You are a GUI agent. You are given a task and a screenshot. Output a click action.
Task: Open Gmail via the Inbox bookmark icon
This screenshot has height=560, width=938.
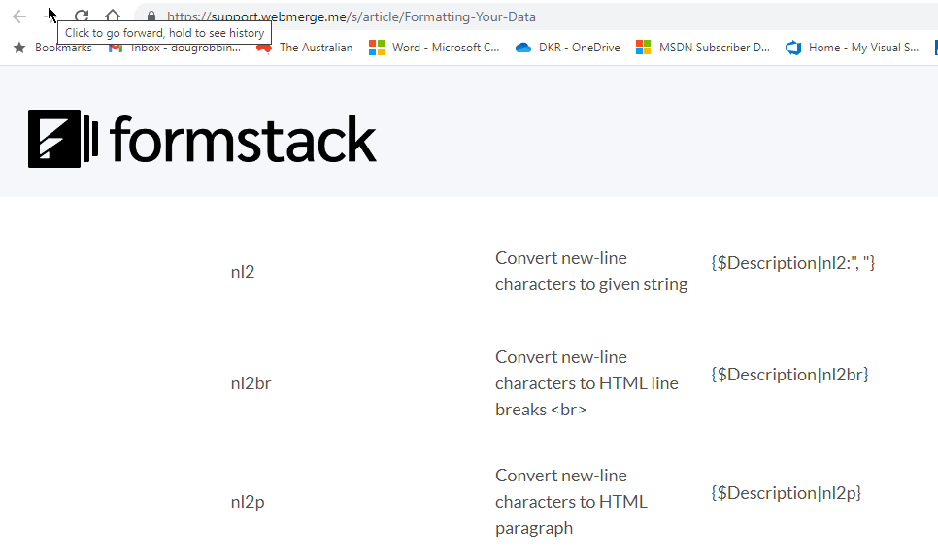pos(116,47)
